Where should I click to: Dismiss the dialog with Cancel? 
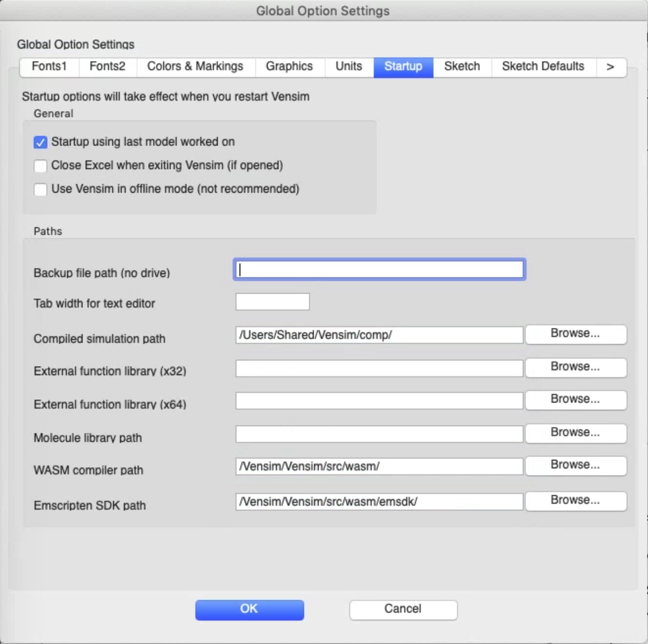point(402,609)
